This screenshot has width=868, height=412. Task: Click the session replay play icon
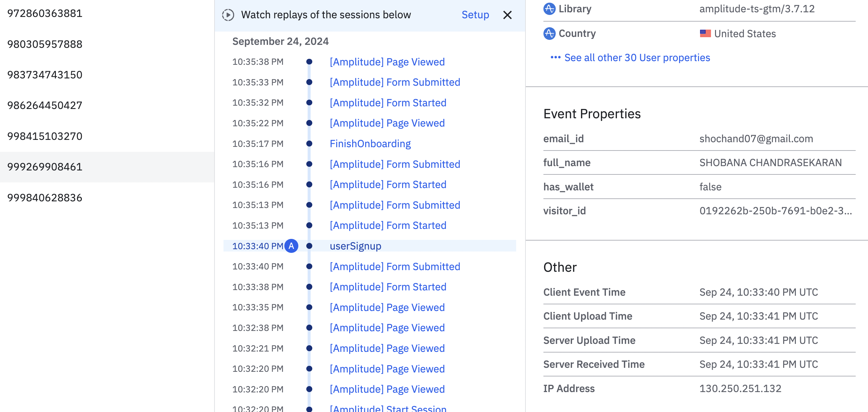[x=228, y=15]
